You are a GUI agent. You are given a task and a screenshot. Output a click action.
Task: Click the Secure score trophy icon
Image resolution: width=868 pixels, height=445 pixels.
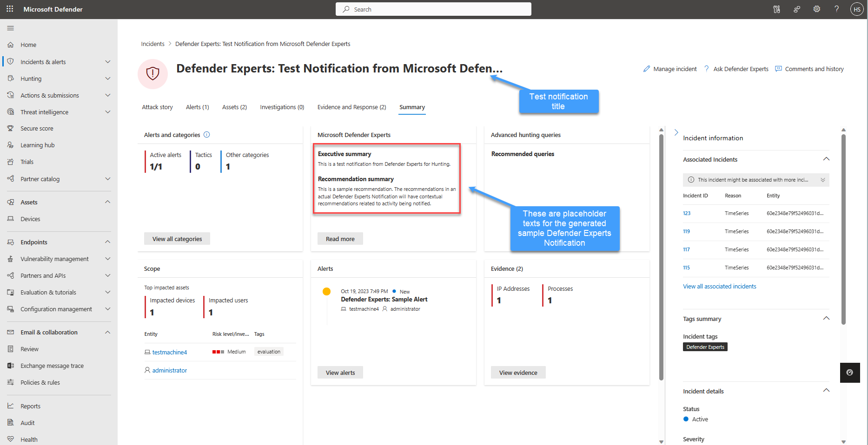pyautogui.click(x=10, y=128)
